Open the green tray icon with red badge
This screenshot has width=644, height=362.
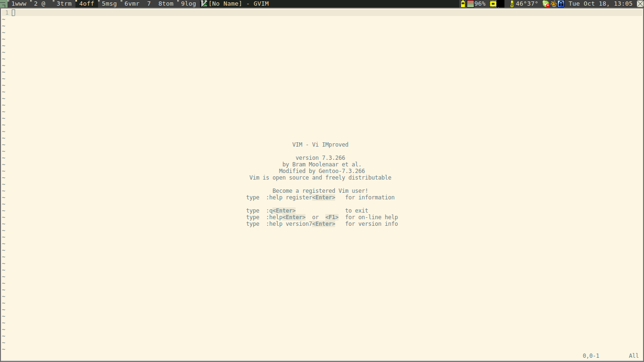pyautogui.click(x=546, y=4)
